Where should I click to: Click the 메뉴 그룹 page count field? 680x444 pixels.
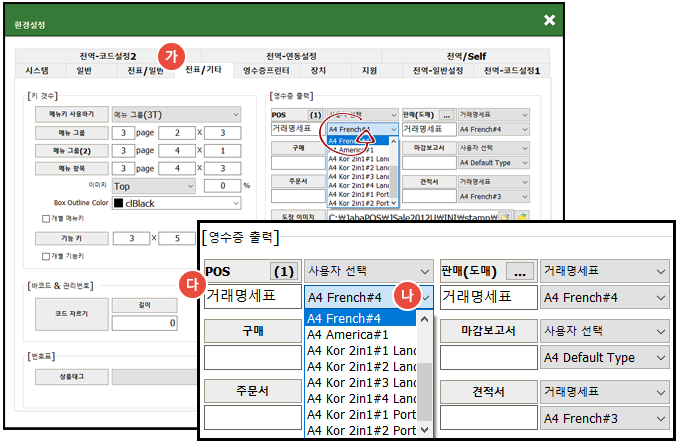[123, 133]
